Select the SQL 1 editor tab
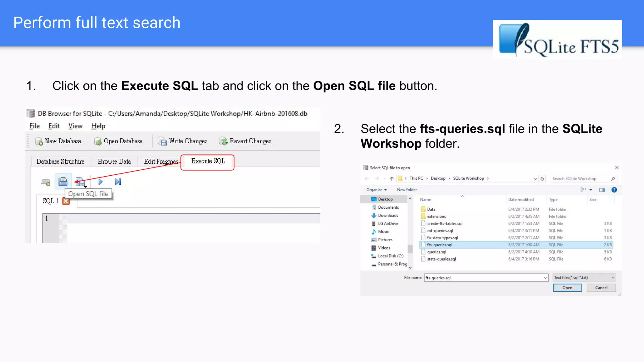The height and width of the screenshot is (362, 644). [51, 201]
